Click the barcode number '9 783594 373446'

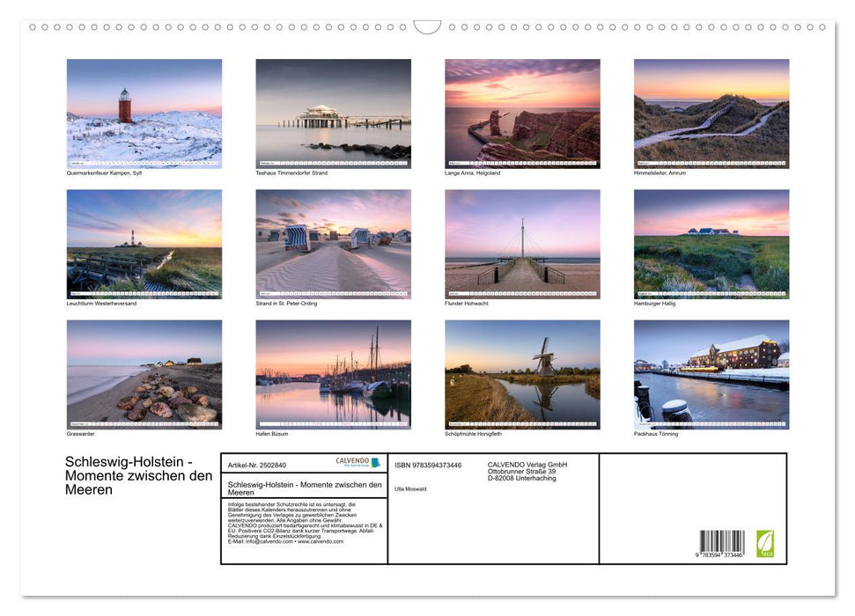(719, 555)
